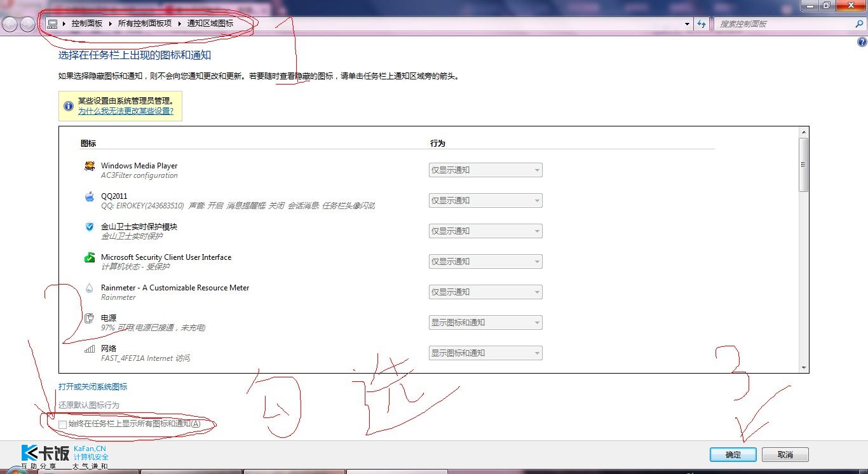Click the text 'AC3Filter configuration'
The height and width of the screenshot is (474, 868).
click(x=139, y=175)
